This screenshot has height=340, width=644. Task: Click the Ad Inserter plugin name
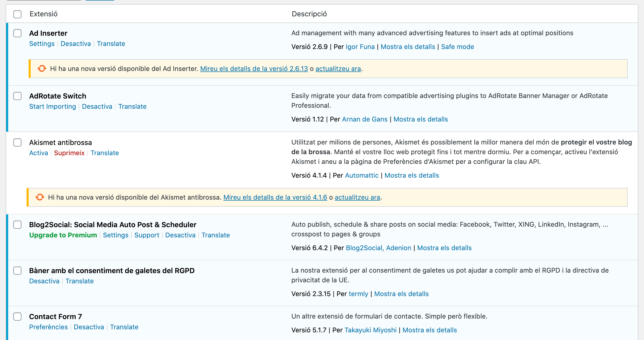(x=48, y=33)
